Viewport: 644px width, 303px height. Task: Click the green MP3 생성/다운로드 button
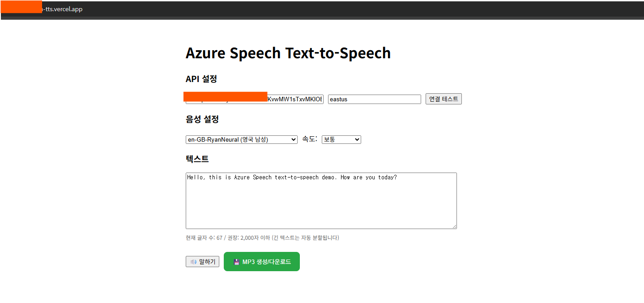tap(262, 262)
